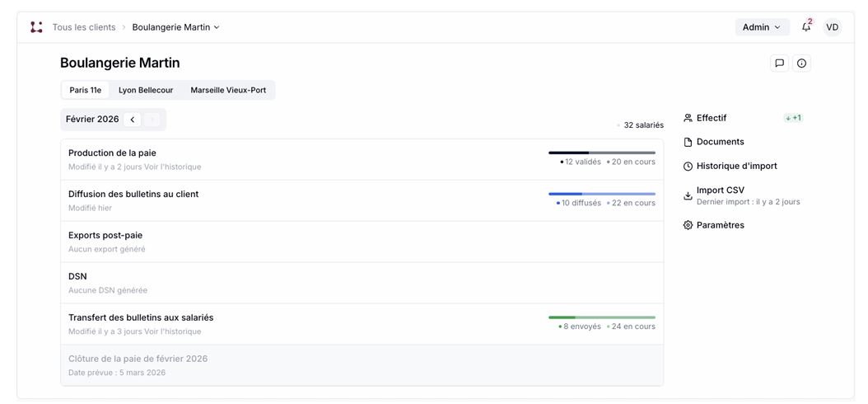View history under Transfert des bulletins

pos(173,332)
